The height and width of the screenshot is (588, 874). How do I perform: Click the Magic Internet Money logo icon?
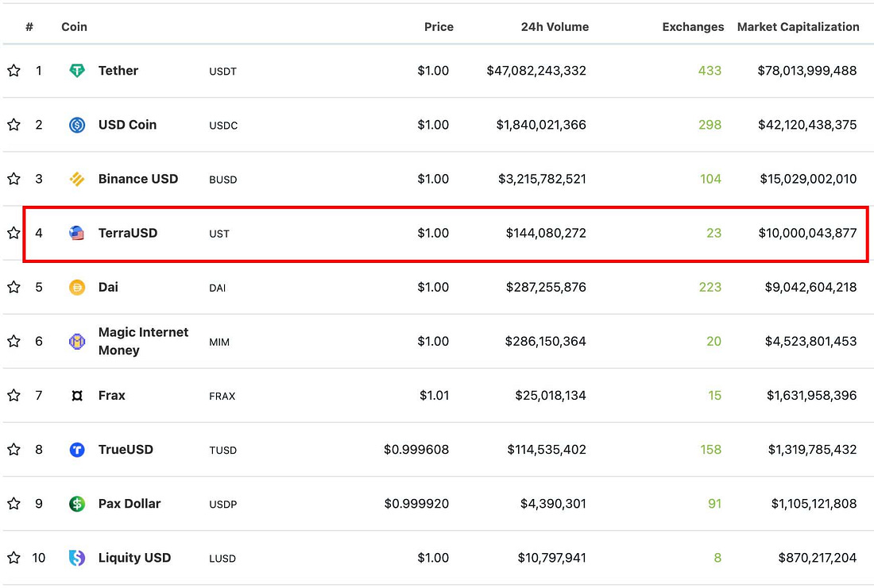77,341
